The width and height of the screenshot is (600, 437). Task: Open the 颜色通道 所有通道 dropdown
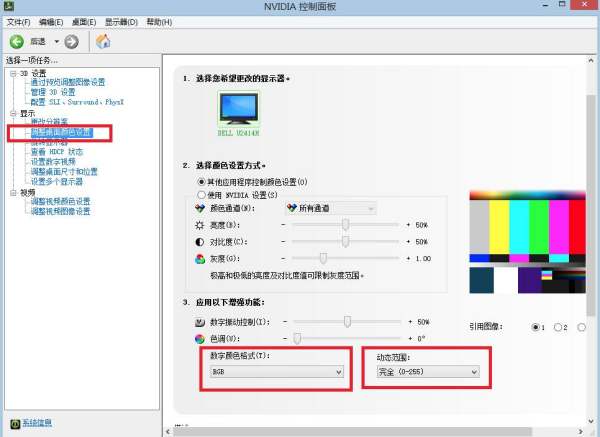(331, 209)
